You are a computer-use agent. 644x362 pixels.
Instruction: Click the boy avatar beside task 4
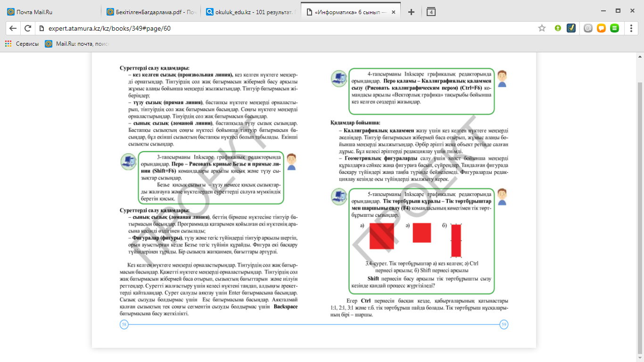pyautogui.click(x=502, y=79)
